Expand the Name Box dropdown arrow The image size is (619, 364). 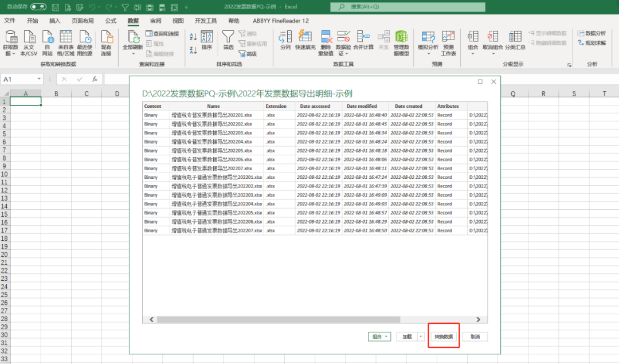tap(39, 79)
